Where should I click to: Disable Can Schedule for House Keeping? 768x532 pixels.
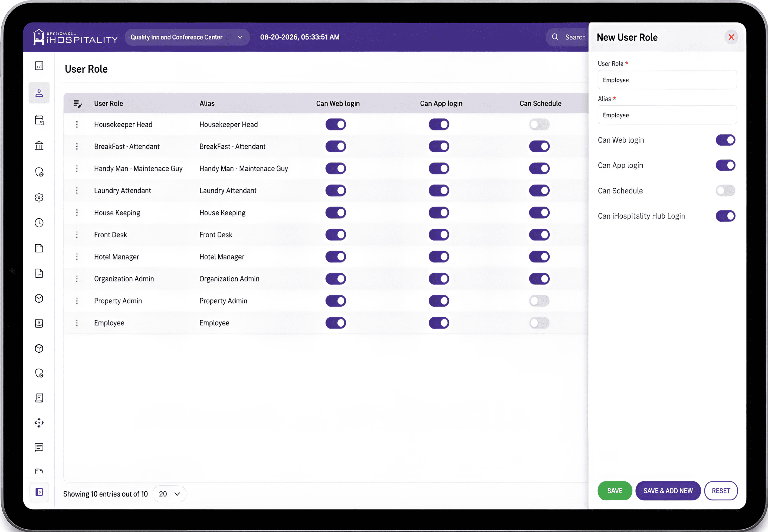(x=539, y=213)
